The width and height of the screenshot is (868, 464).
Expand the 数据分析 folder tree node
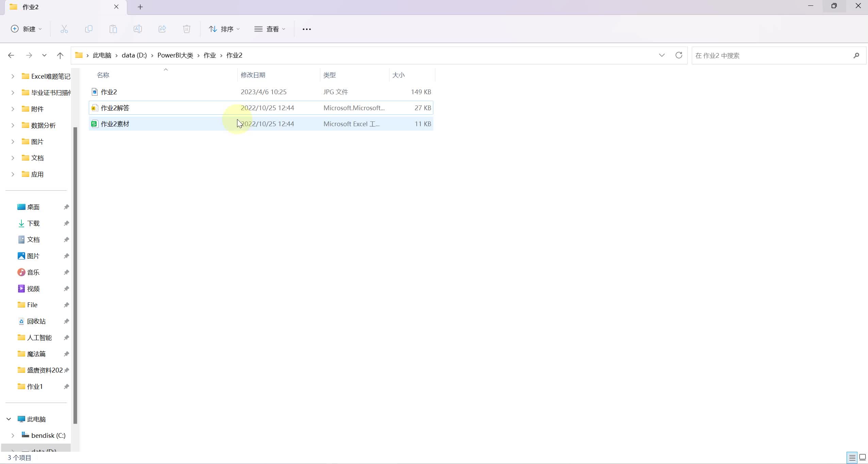13,125
